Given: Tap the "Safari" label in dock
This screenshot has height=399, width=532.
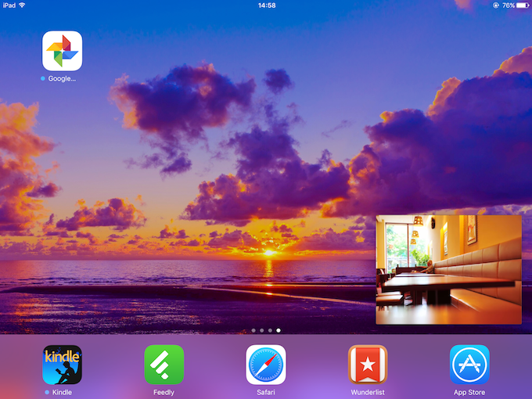Looking at the screenshot, I should point(266,392).
